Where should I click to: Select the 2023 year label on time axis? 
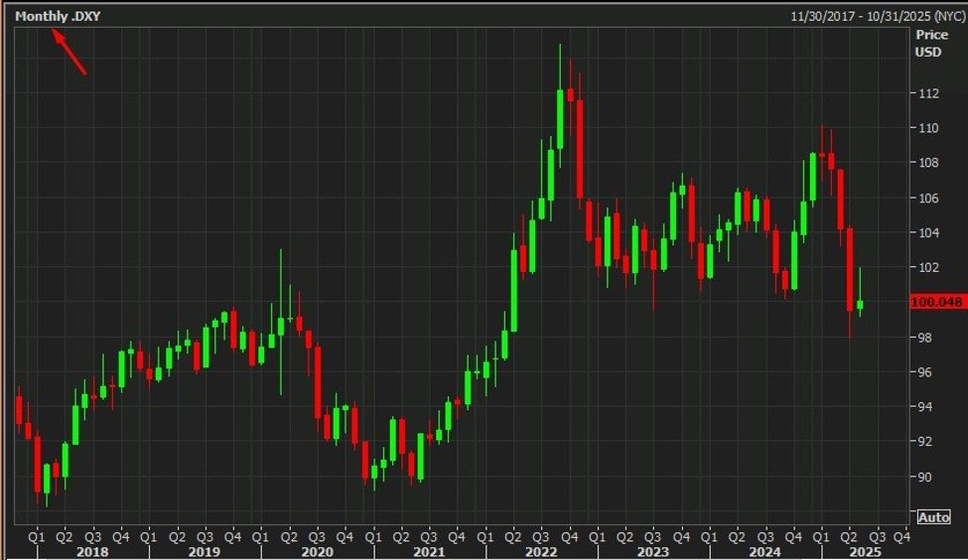(x=653, y=551)
